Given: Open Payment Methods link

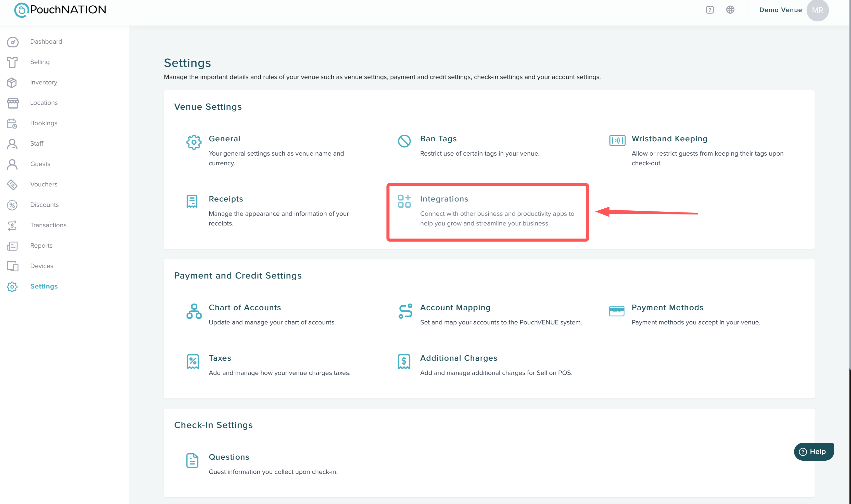Looking at the screenshot, I should click(667, 307).
